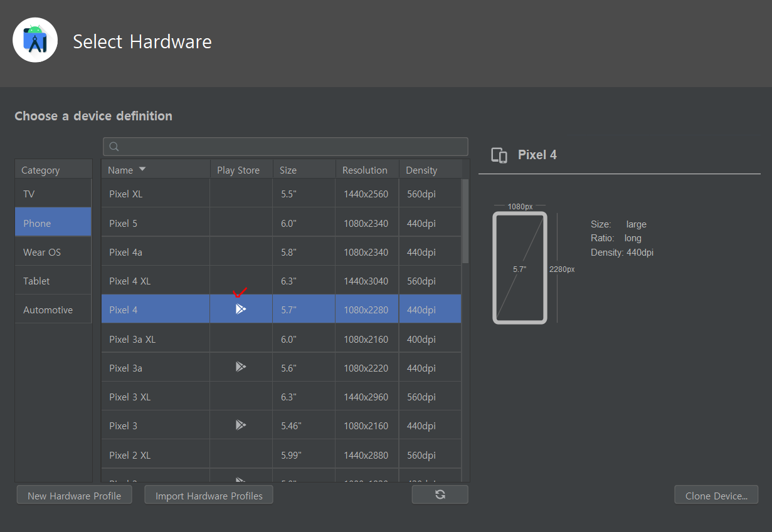Click the 1080x2220 resolution cell
Image resolution: width=772 pixels, height=532 pixels.
point(366,368)
